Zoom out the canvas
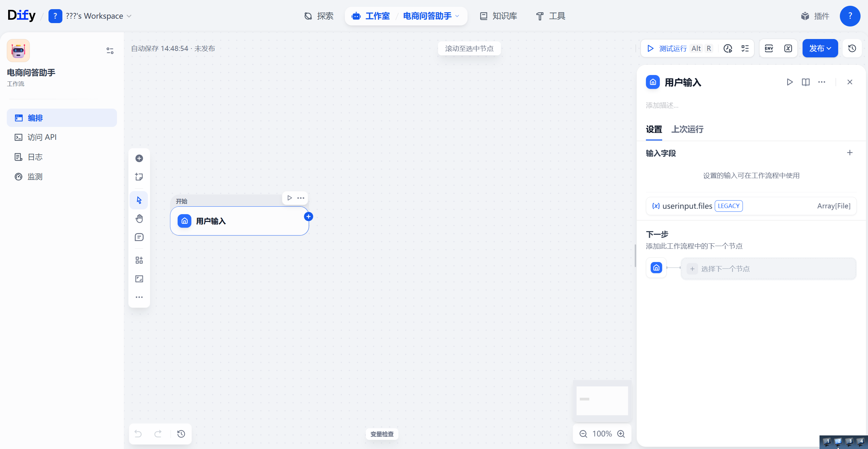Image resolution: width=868 pixels, height=449 pixels. pos(583,434)
